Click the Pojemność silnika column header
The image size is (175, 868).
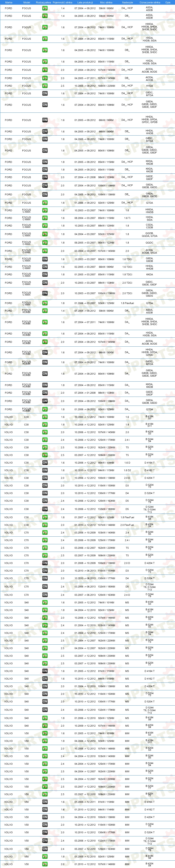click(x=63, y=2)
